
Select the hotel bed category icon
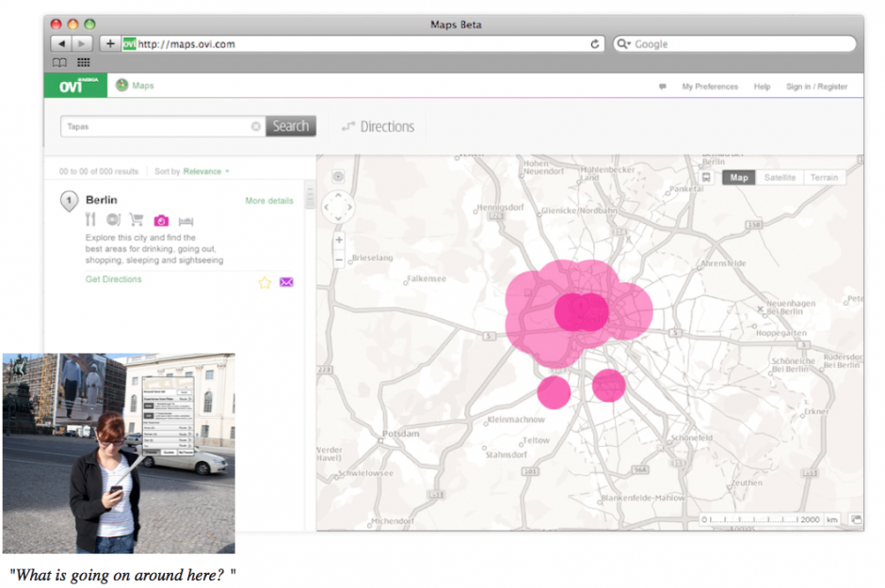[185, 221]
